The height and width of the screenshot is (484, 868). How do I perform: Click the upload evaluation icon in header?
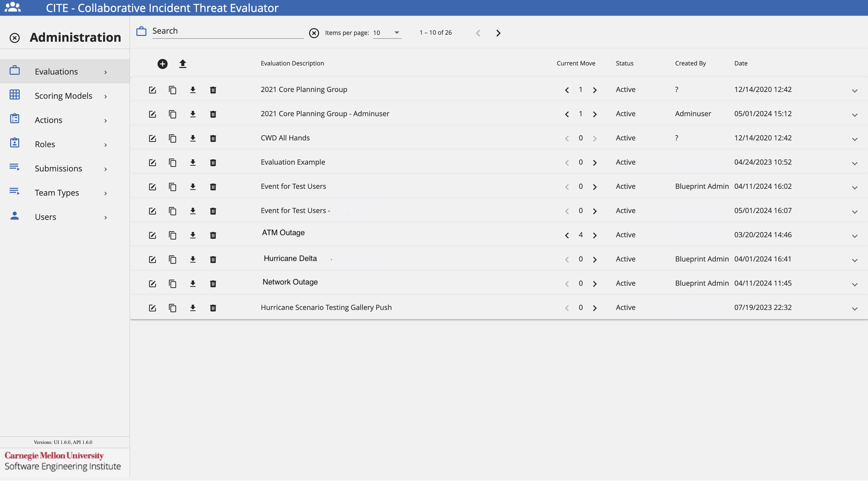[x=183, y=64]
